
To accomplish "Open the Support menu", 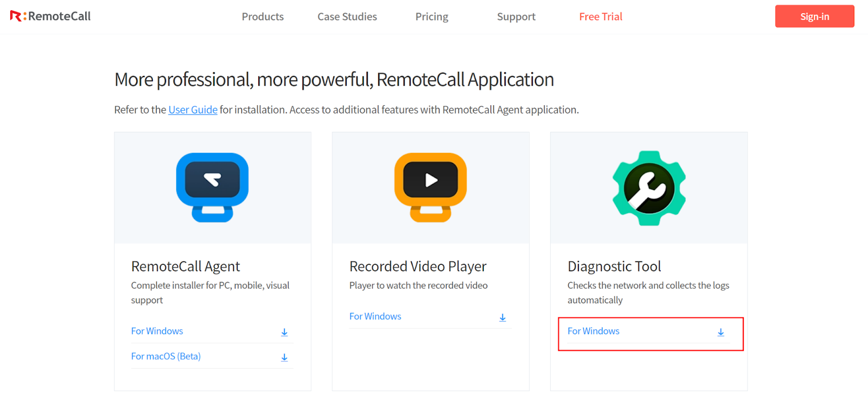I will pos(516,17).
